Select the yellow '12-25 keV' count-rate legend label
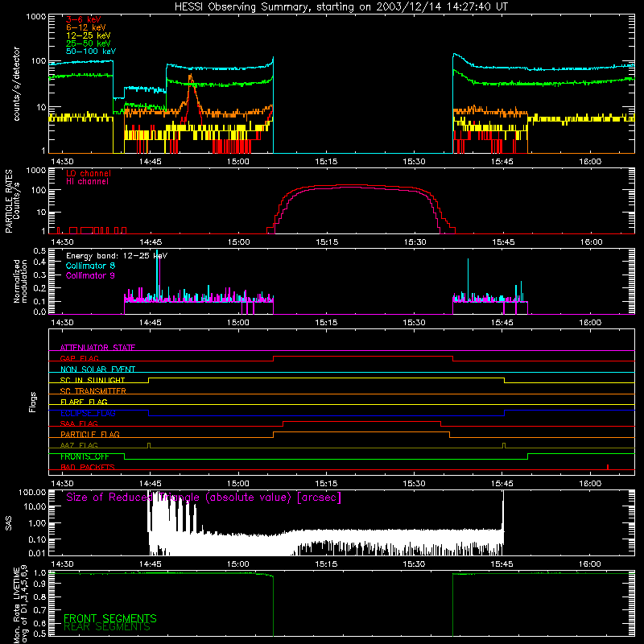This screenshot has height=644, width=644. click(89, 35)
